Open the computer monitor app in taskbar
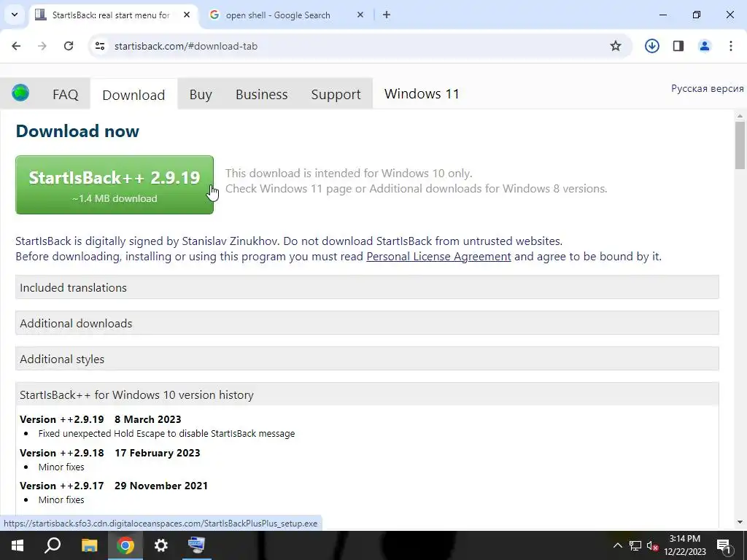The height and width of the screenshot is (560, 747). click(x=196, y=545)
